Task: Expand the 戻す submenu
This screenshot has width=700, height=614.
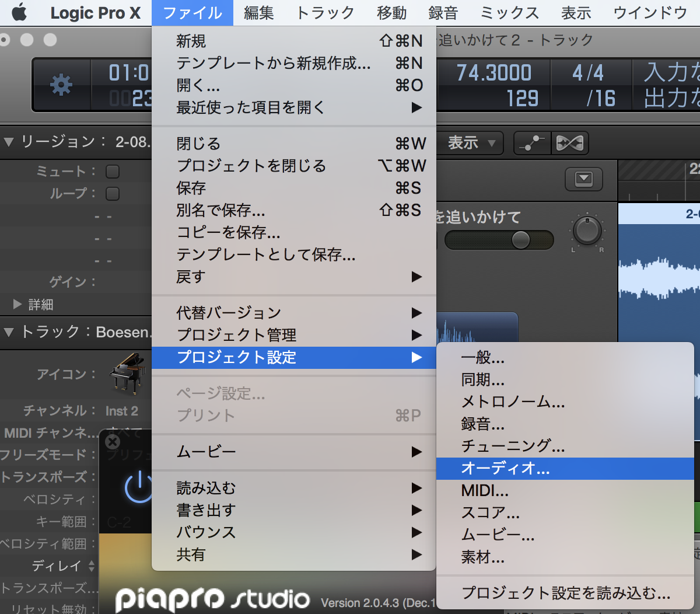Action: point(294,277)
